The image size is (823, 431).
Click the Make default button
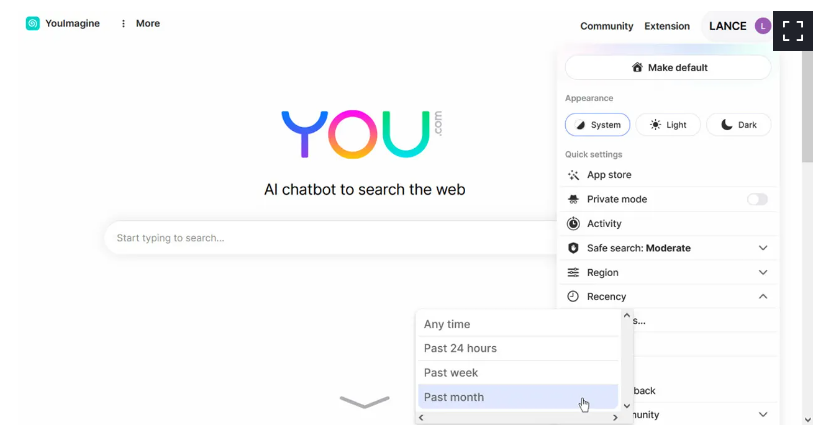(668, 68)
